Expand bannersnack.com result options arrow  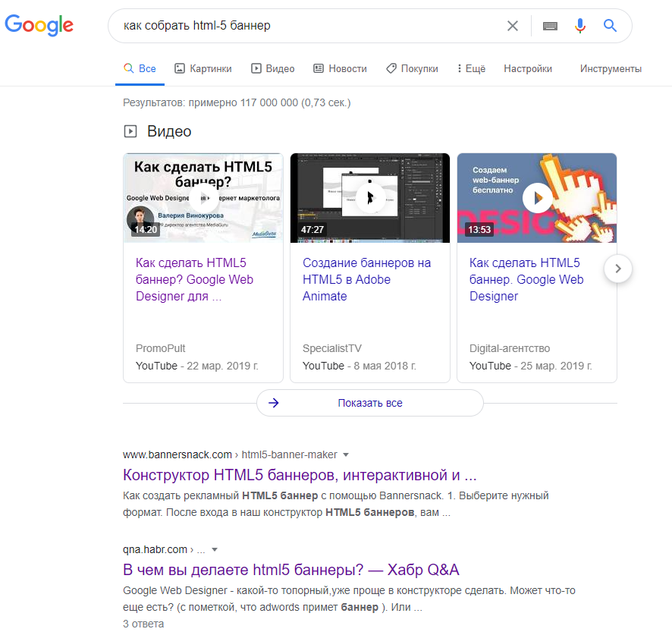[346, 454]
